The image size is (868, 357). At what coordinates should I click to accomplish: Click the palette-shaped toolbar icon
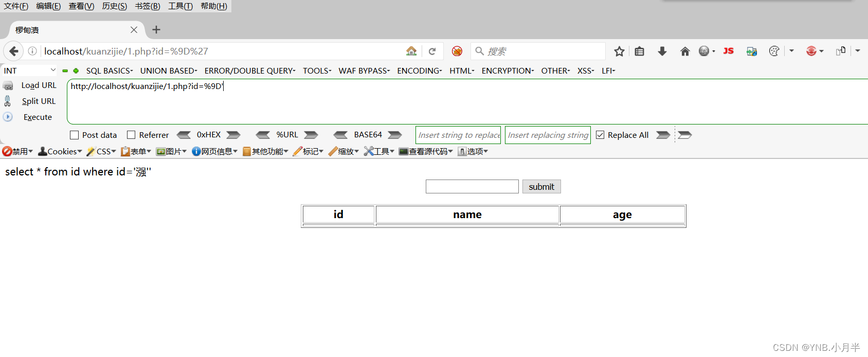click(x=774, y=51)
